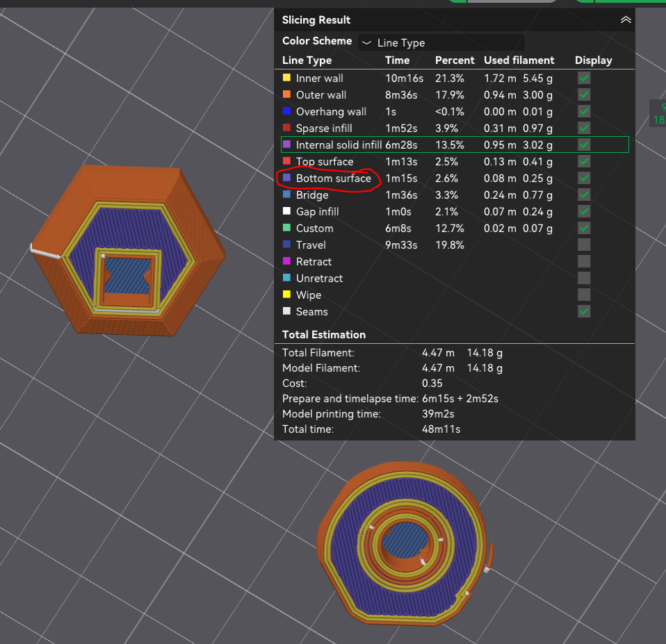This screenshot has width=666, height=644.
Task: Click the Bottom surface line type label
Action: click(334, 179)
